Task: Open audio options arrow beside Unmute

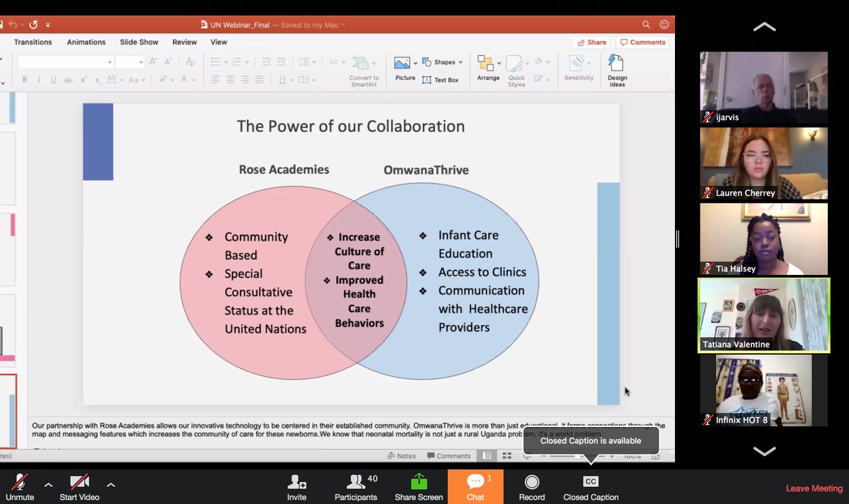Action: (48, 485)
